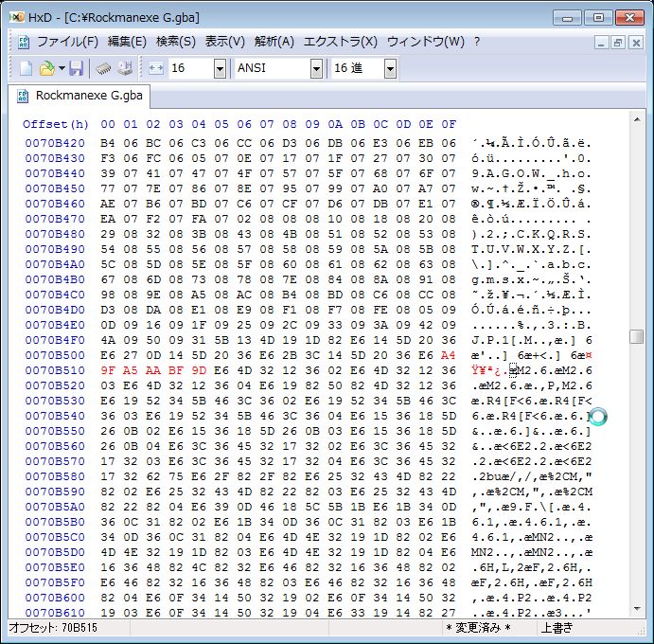Click the Open RAM chip icon

[x=103, y=68]
